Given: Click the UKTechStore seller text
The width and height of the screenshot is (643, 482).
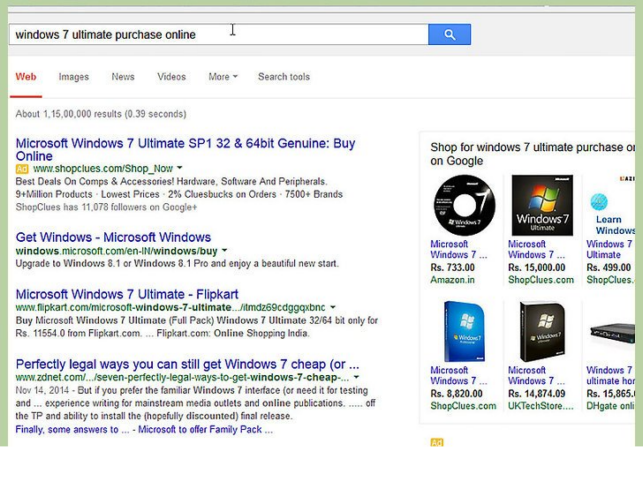Looking at the screenshot, I should click(x=540, y=406).
